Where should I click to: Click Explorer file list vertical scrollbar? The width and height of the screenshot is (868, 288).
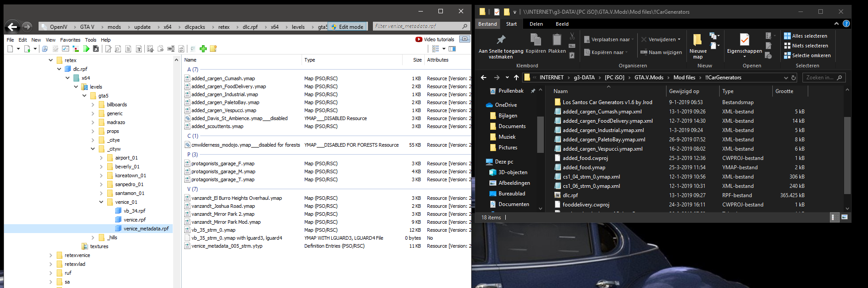point(847,155)
